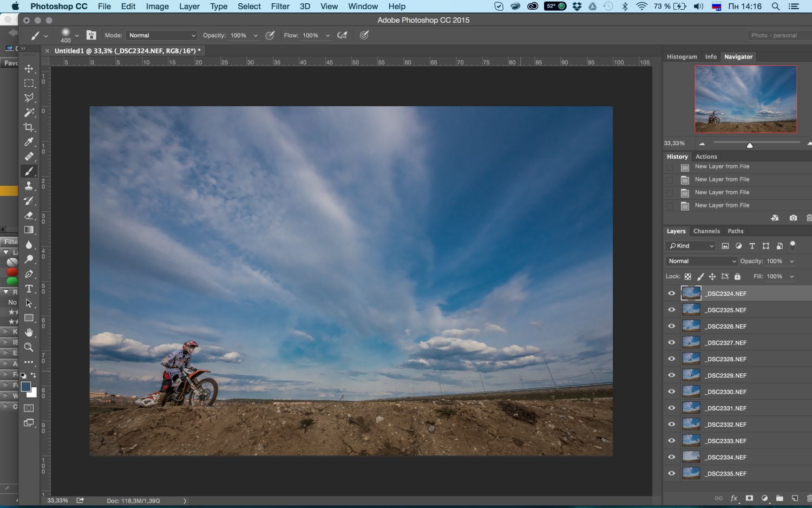Viewport: 812px width, 508px height.
Task: Select the Crop tool
Action: tap(29, 127)
